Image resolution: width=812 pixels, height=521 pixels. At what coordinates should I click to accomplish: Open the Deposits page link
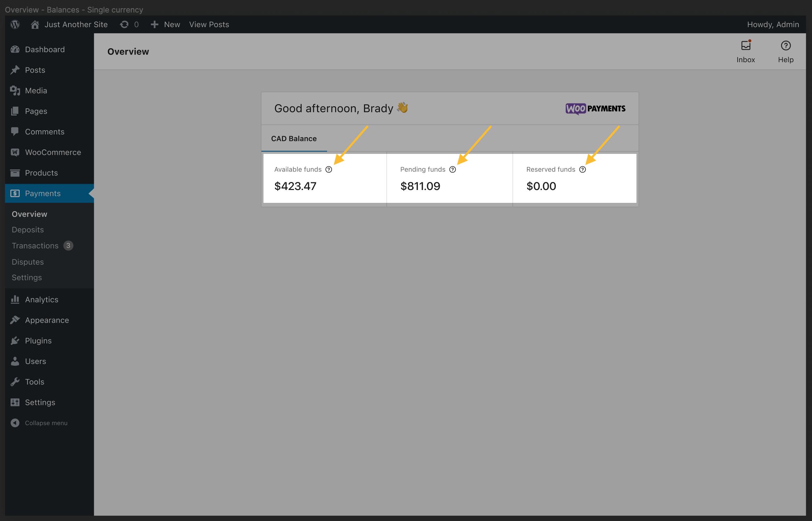tap(27, 230)
